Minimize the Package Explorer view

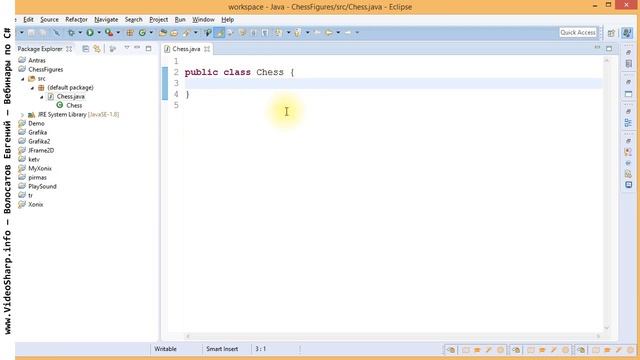coord(137,48)
